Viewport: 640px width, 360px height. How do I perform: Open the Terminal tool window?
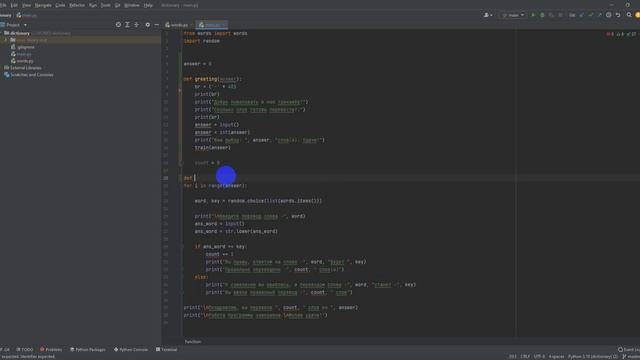tap(167, 349)
